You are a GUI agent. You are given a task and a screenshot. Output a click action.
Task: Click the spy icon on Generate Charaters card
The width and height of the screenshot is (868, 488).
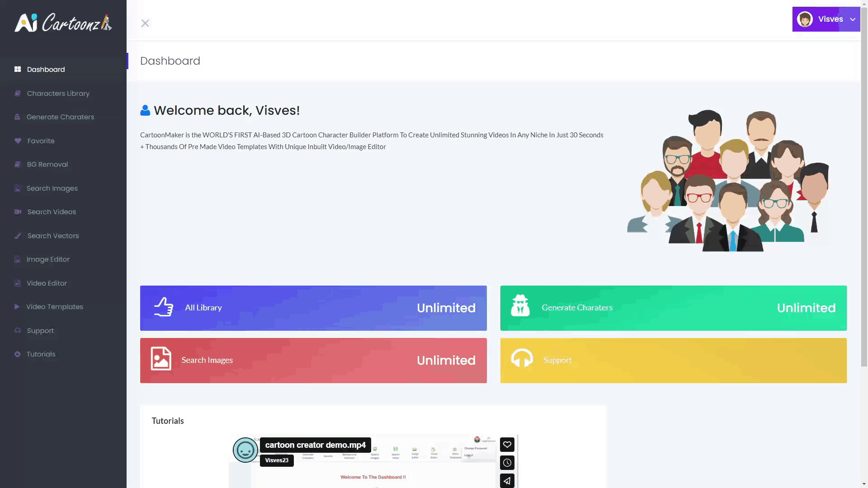point(520,306)
